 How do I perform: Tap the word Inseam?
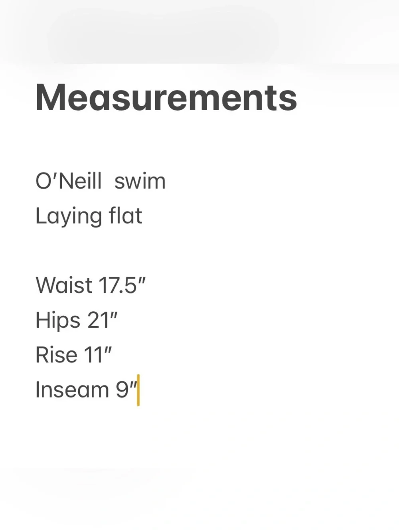(72, 390)
